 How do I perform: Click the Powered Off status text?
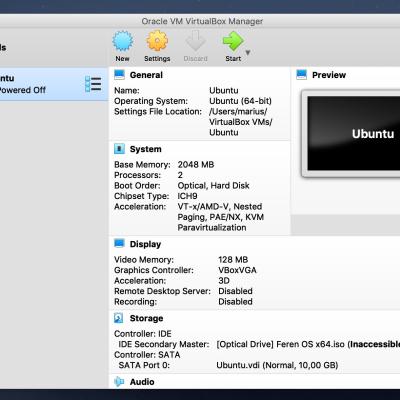[x=23, y=90]
